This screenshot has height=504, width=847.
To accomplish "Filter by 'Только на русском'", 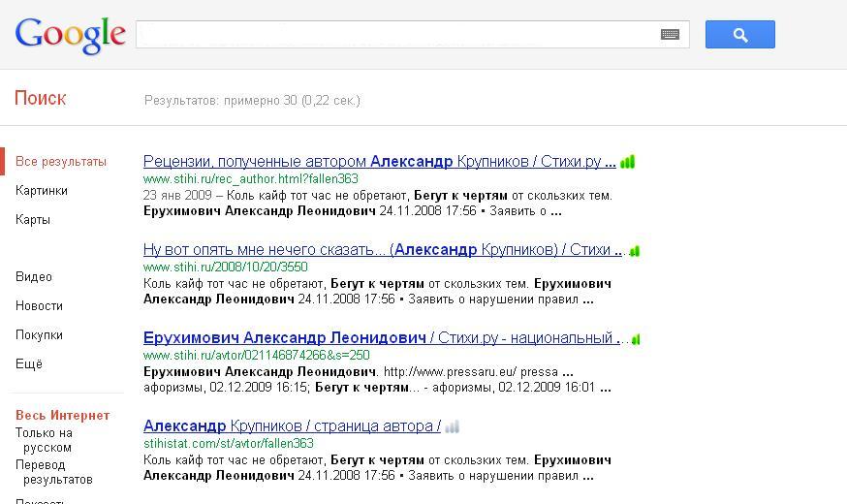I will (x=44, y=440).
